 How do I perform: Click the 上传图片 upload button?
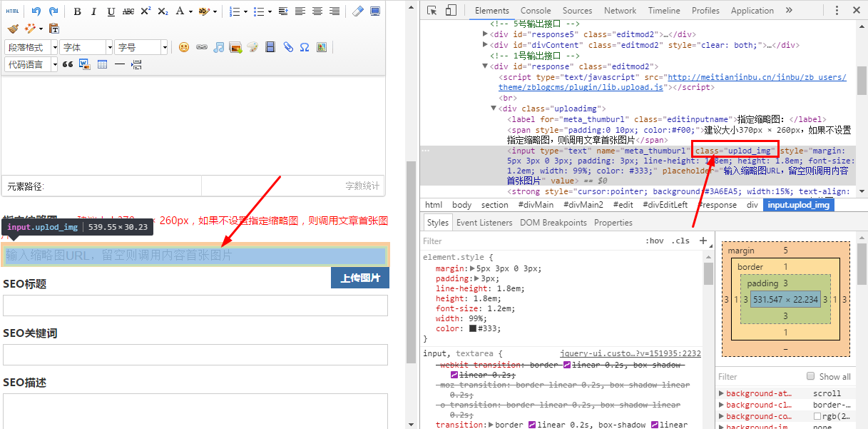(x=360, y=278)
